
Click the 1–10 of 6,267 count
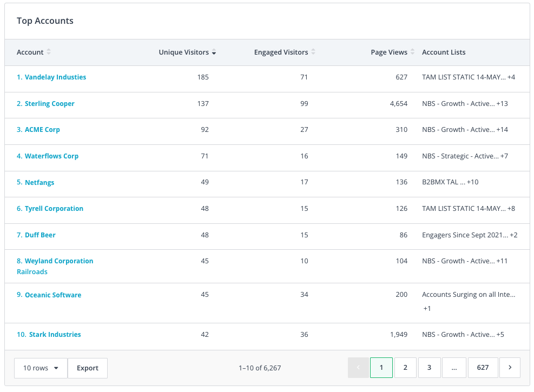click(260, 368)
